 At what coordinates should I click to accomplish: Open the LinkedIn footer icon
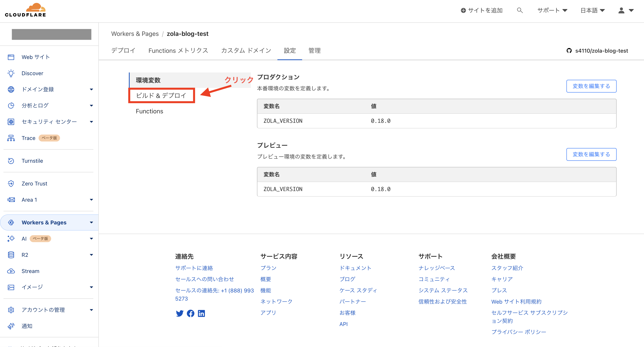[x=201, y=313]
